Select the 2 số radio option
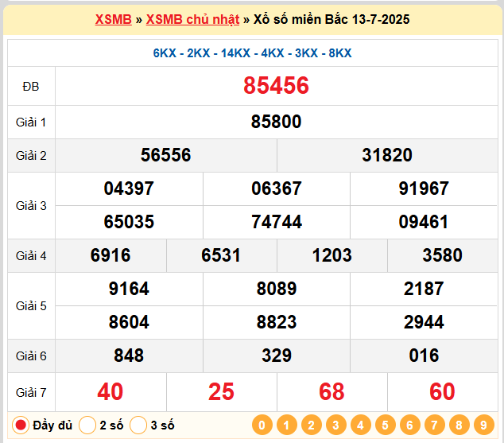The height and width of the screenshot is (443, 504). 87,425
